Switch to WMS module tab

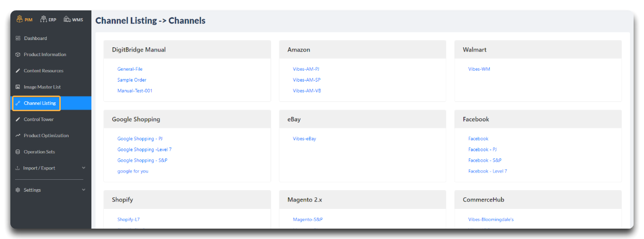[73, 19]
